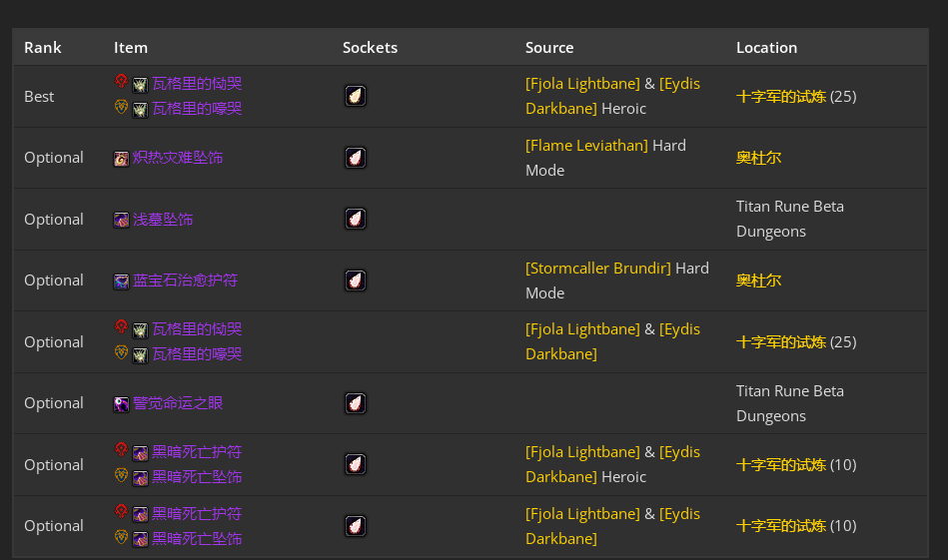Click the Alliance faction icon in the Best row
The width and height of the screenshot is (948, 560).
click(121, 107)
